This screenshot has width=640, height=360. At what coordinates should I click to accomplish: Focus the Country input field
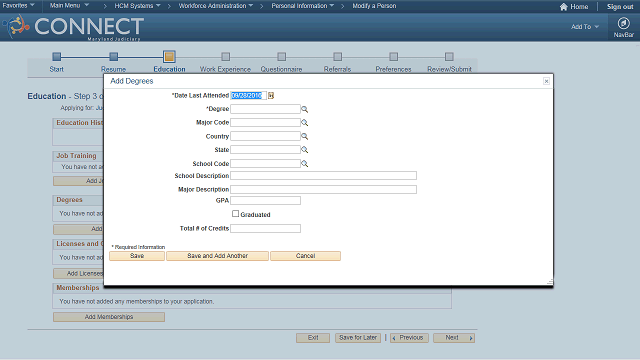[265, 136]
